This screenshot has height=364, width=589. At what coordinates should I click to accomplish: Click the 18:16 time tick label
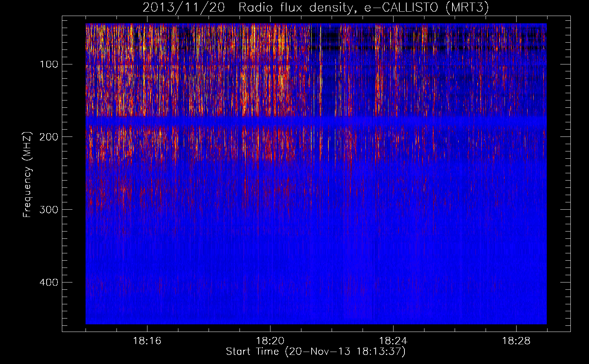pyautogui.click(x=147, y=341)
